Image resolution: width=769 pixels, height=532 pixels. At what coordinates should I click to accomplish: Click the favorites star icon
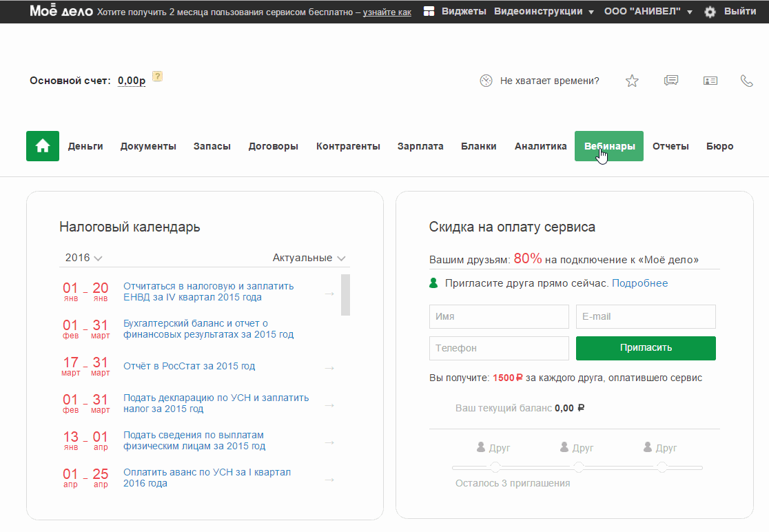tap(632, 81)
